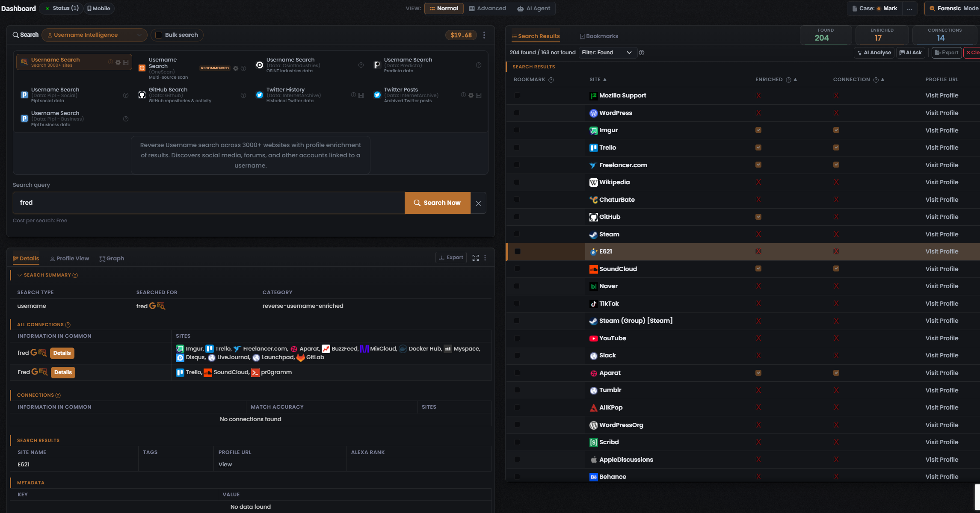Sort by Enriched column arrow
This screenshot has height=513, width=980.
[795, 80]
